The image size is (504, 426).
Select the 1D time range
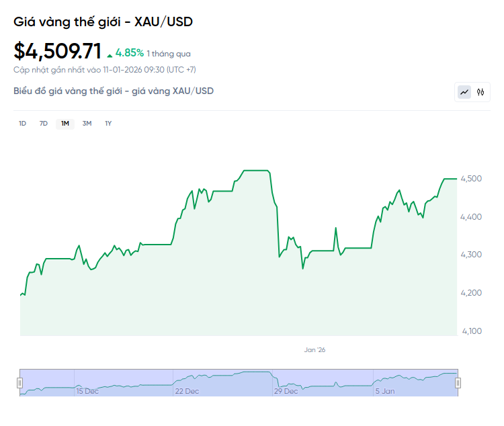pos(22,124)
